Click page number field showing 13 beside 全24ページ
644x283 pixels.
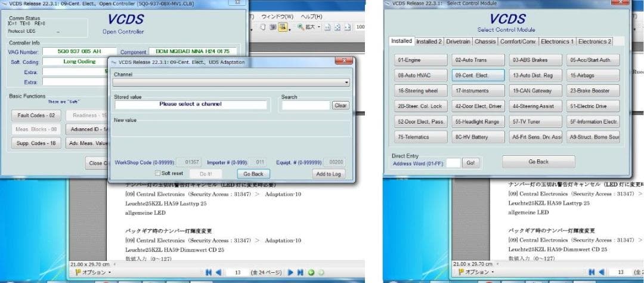click(237, 272)
